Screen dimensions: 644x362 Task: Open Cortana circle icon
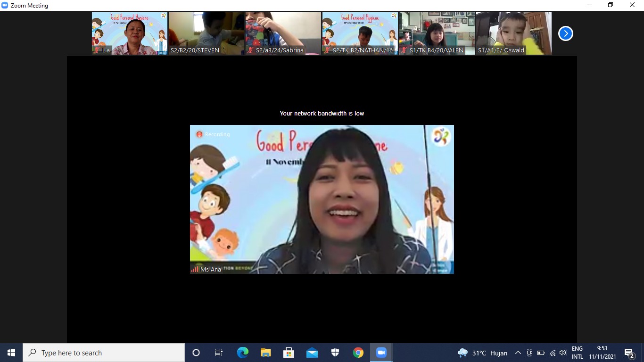tap(196, 353)
